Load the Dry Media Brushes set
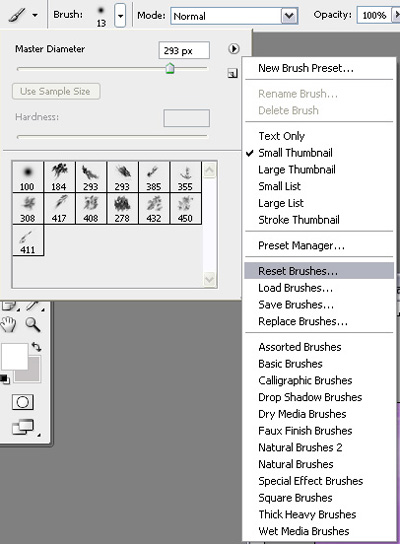This screenshot has width=400, height=544. (302, 414)
